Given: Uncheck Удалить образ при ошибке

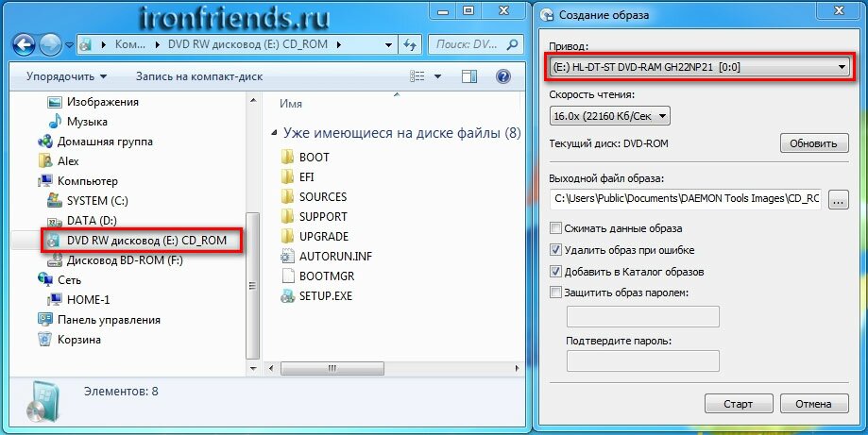Looking at the screenshot, I should (x=555, y=250).
